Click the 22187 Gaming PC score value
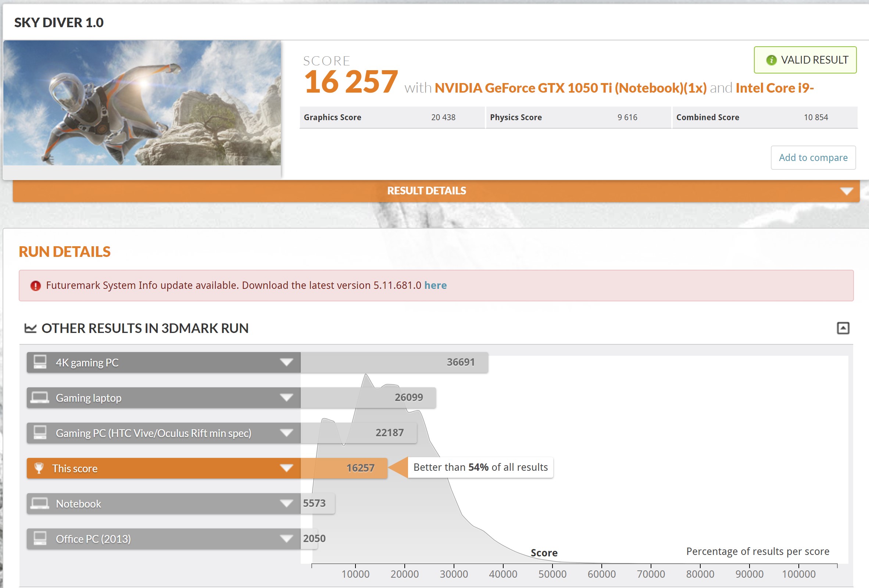Screen dimensions: 869x588 tap(389, 433)
